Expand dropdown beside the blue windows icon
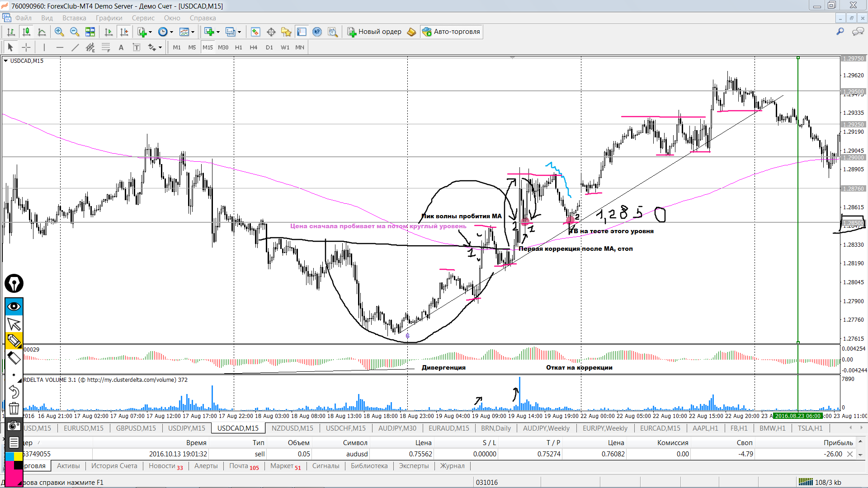Screen dimensions: 868x488 point(239,32)
